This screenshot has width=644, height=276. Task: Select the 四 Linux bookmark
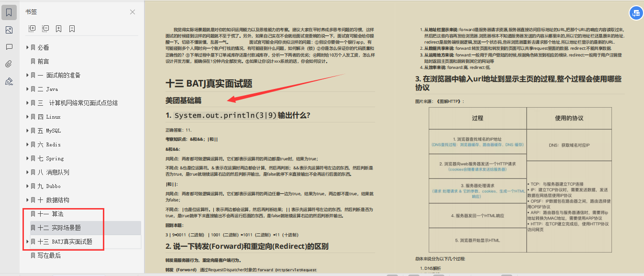pos(49,117)
